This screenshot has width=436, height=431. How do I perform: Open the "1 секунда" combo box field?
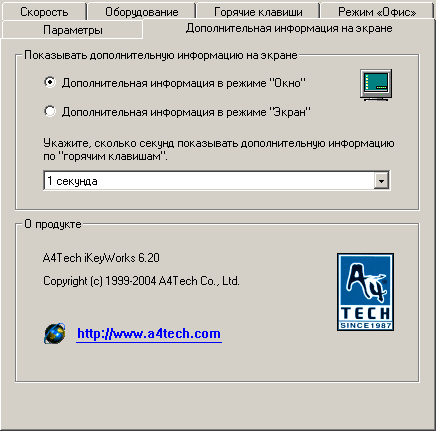tap(217, 181)
